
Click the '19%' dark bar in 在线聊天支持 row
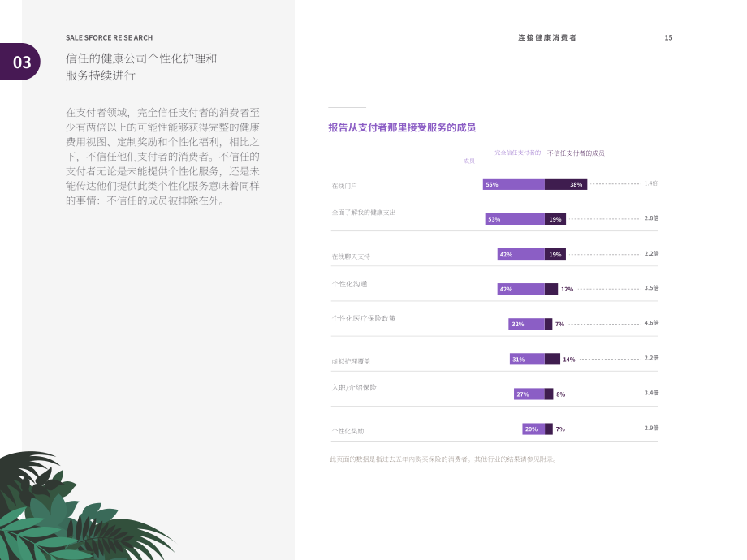click(x=555, y=254)
